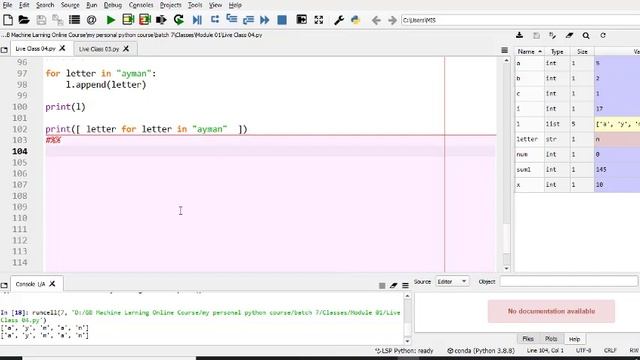Clear console with the eraser icon

pyautogui.click(x=393, y=286)
